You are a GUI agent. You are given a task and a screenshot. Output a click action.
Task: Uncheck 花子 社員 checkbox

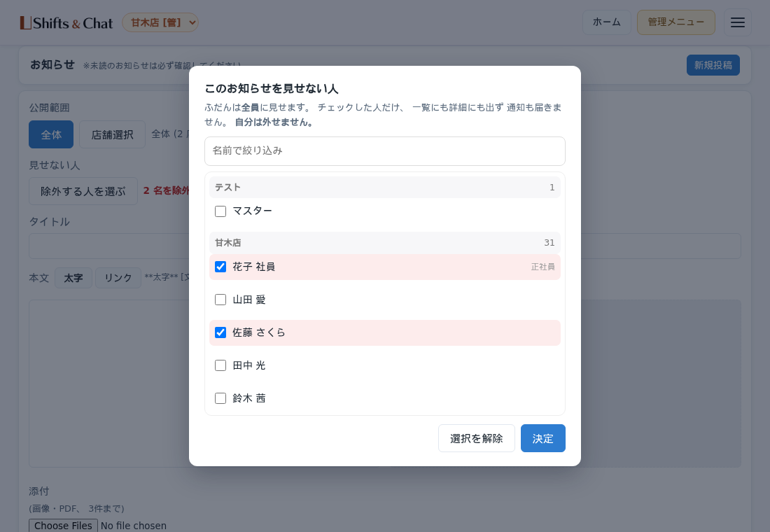tap(220, 267)
